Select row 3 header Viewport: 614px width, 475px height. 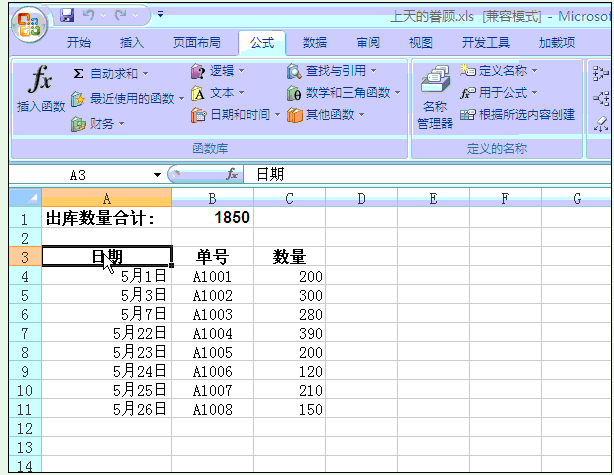click(x=25, y=256)
